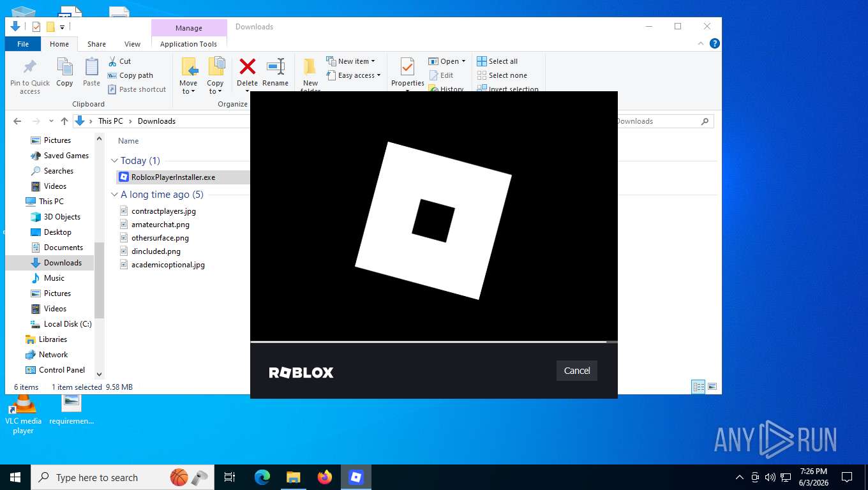Launch Microsoft Edge from taskbar

tap(262, 477)
